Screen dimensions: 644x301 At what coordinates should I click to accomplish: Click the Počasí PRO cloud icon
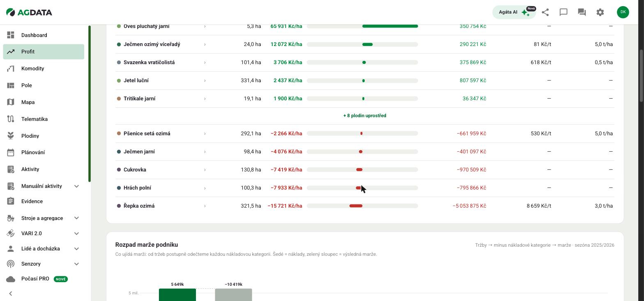click(x=11, y=279)
